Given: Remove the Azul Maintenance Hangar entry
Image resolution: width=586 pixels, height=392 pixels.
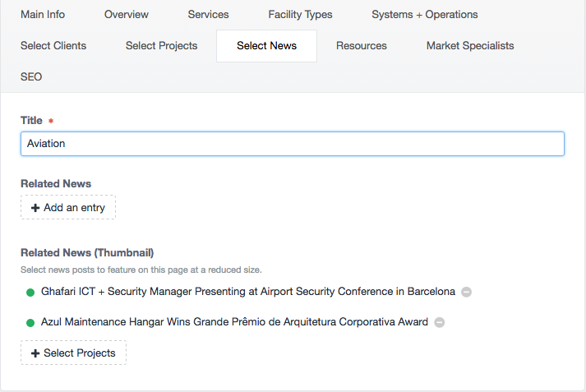Looking at the screenshot, I should point(439,322).
